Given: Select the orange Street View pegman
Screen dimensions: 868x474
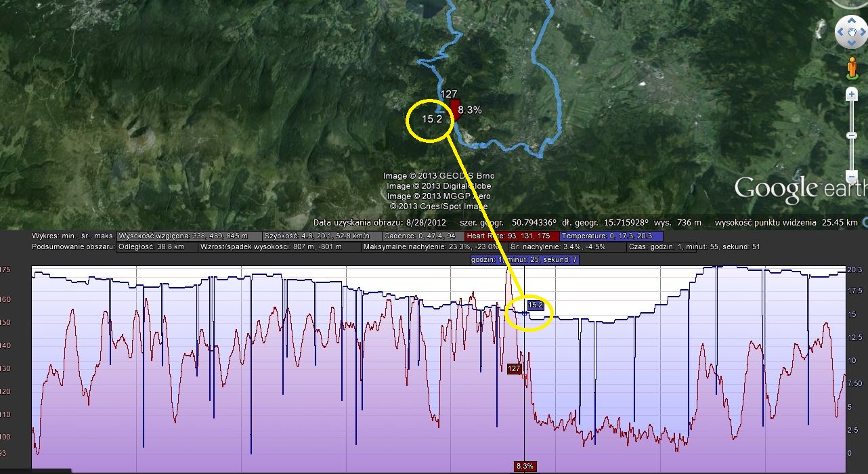Looking at the screenshot, I should [852, 68].
